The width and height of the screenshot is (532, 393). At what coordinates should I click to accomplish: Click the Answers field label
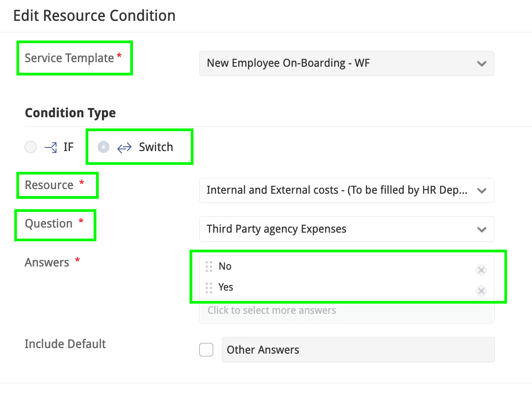(x=47, y=262)
